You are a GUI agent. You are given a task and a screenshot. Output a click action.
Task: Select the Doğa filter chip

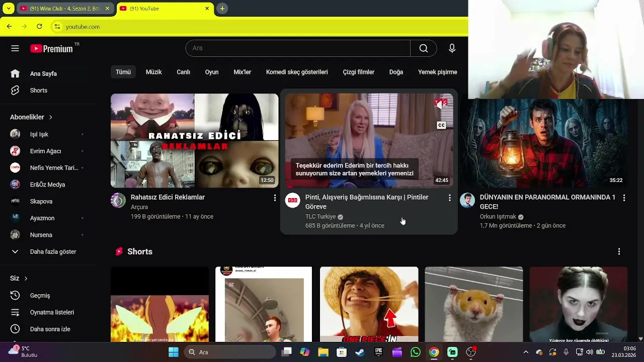point(396,72)
